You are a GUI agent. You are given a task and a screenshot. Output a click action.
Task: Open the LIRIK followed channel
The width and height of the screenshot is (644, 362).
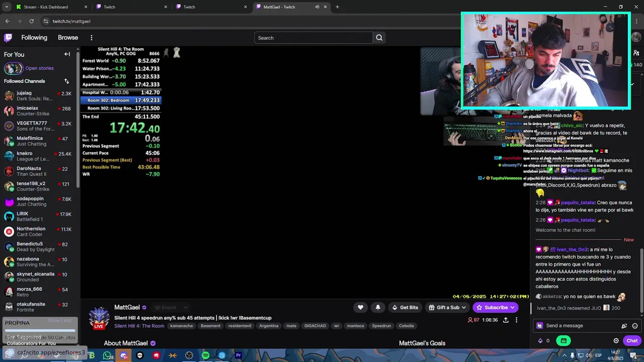coord(39,216)
